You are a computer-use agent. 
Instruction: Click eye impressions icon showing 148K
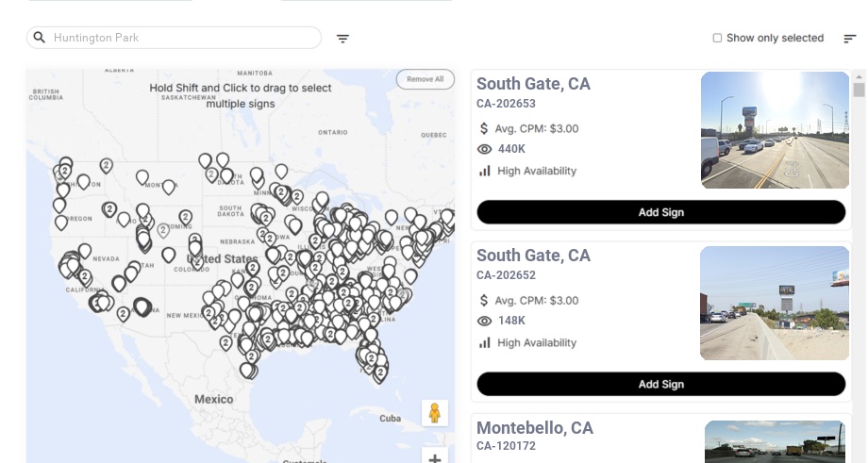pyautogui.click(x=485, y=321)
